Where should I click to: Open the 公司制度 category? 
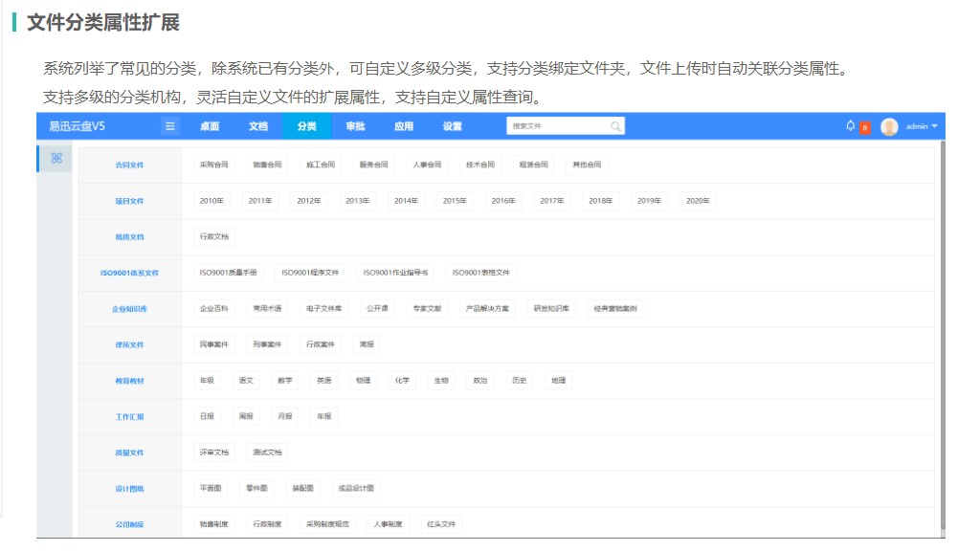pos(129,524)
